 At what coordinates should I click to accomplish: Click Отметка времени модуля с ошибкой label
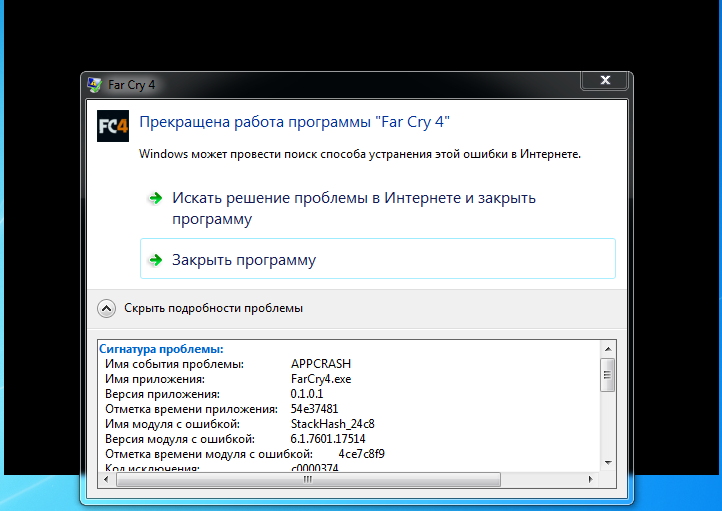[x=209, y=454]
